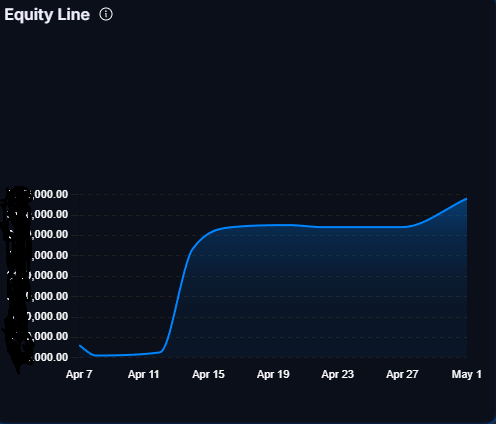Select the Apr 27 axis label
This screenshot has width=496, height=424.
tap(402, 374)
